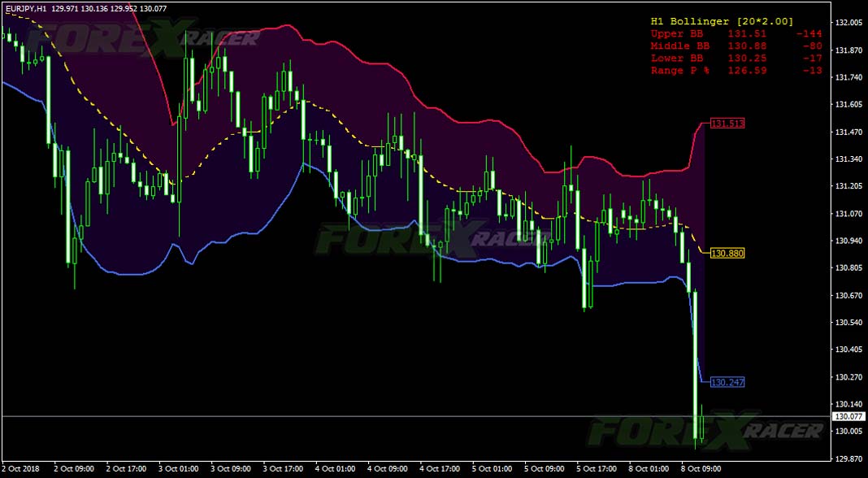Image resolution: width=868 pixels, height=478 pixels.
Task: Click the 3 Oct 01:00 time label
Action: tap(178, 468)
